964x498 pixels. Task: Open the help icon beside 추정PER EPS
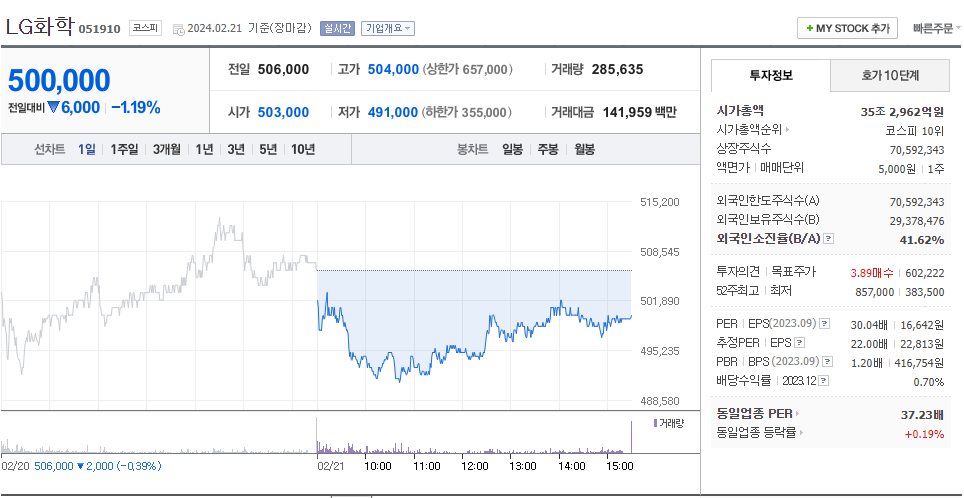pos(799,342)
